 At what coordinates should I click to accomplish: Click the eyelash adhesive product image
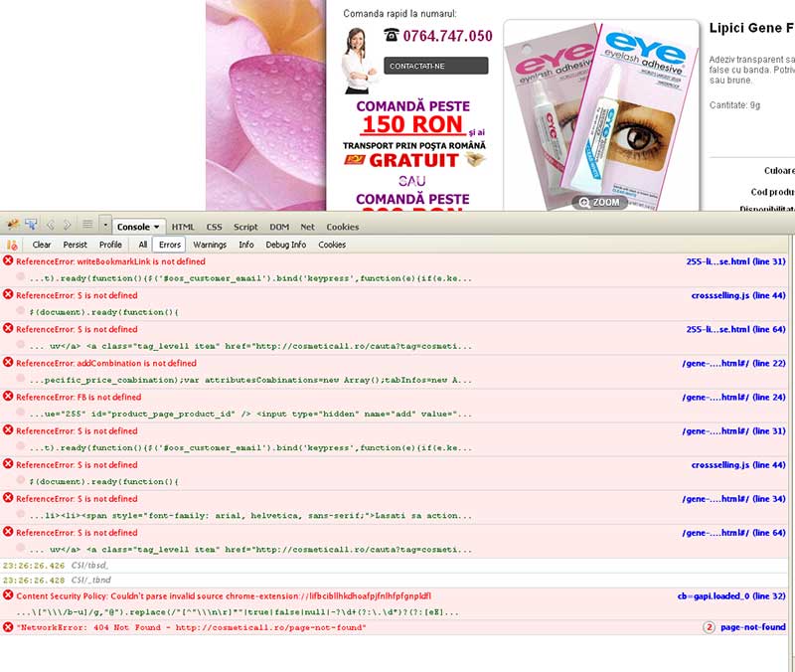coord(601,115)
